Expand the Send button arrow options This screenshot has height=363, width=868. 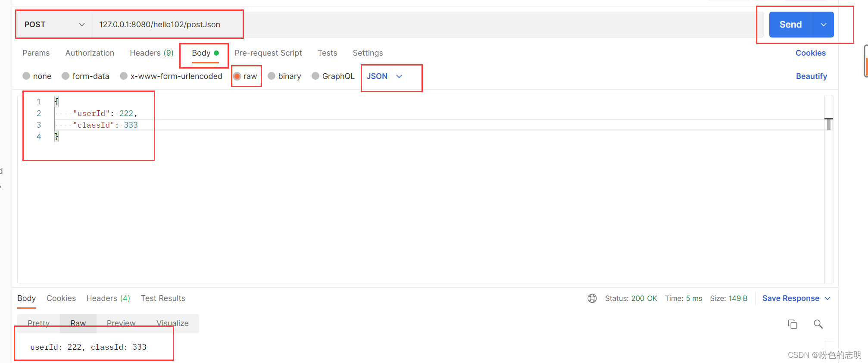(x=823, y=25)
